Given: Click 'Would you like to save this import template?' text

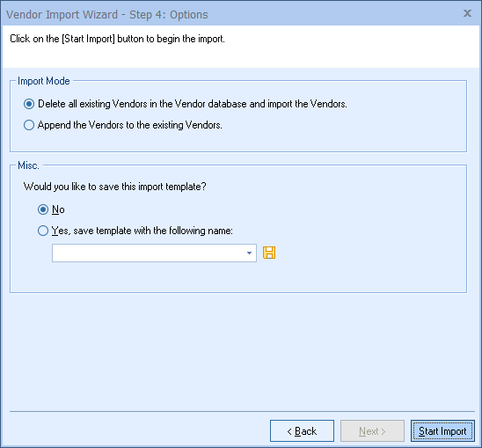Looking at the screenshot, I should click(x=114, y=187).
